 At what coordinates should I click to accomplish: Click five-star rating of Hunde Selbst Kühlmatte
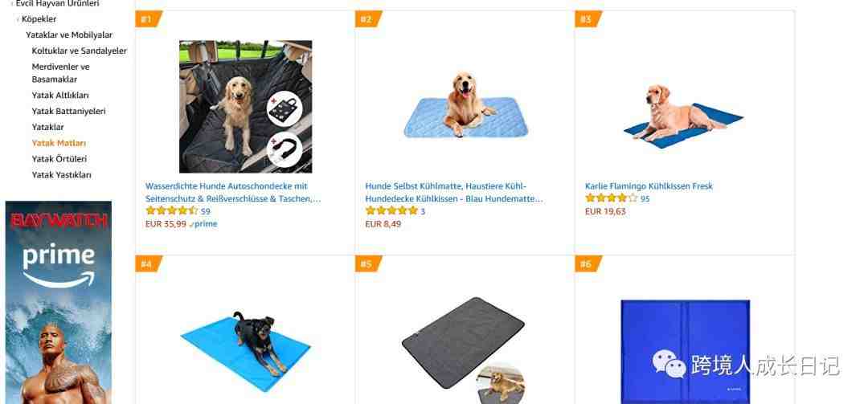[x=391, y=211]
